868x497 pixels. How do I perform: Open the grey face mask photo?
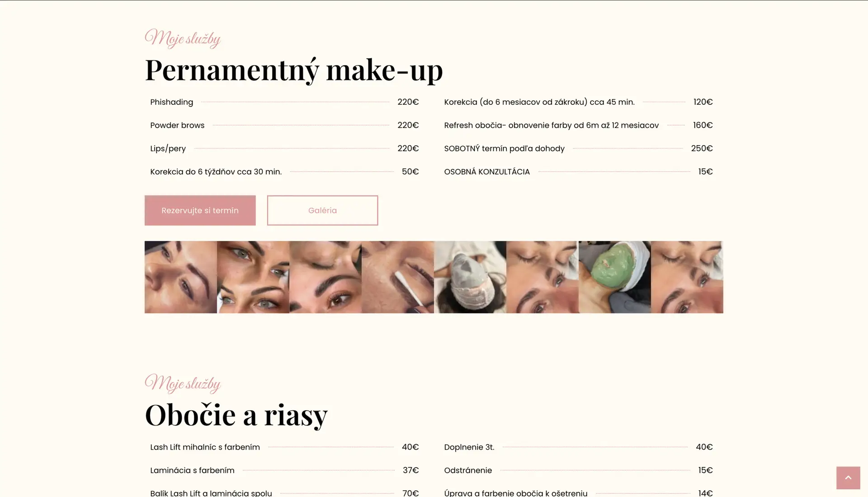(470, 277)
